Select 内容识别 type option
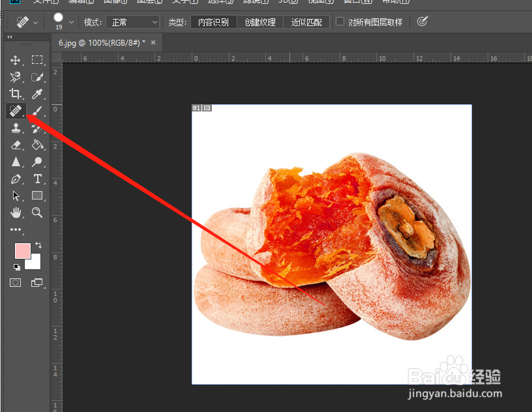Image resolution: width=532 pixels, height=412 pixels. [x=213, y=22]
